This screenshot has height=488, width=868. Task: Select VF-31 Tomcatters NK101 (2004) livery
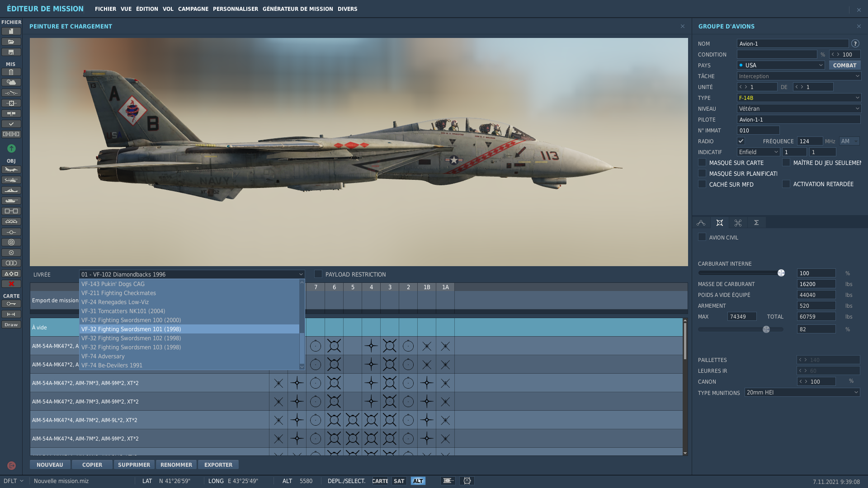[x=189, y=311]
